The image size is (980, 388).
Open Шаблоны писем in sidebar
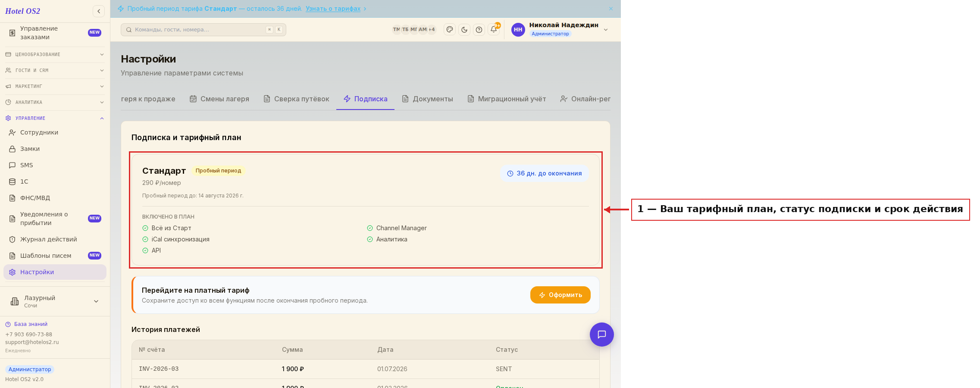pos(55,256)
